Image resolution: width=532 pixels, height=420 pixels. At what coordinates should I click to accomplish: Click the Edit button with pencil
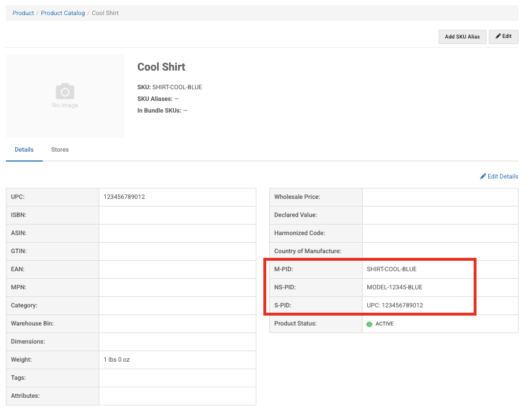503,37
